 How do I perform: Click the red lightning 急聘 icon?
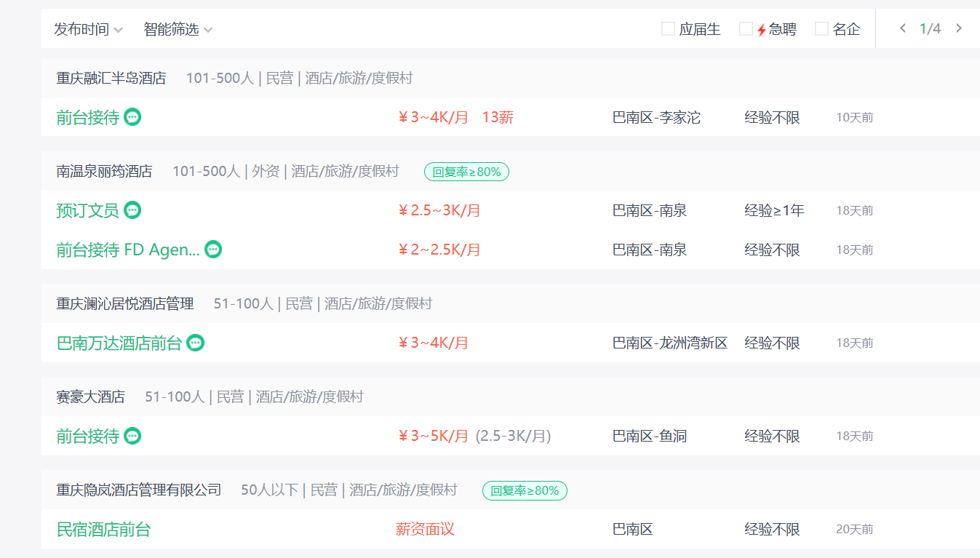[x=762, y=30]
